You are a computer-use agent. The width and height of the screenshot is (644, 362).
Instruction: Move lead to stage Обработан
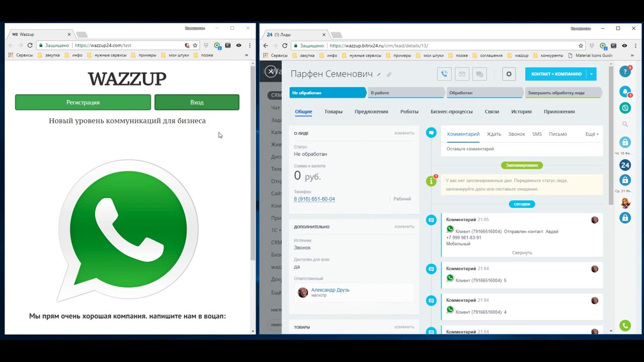coord(484,93)
